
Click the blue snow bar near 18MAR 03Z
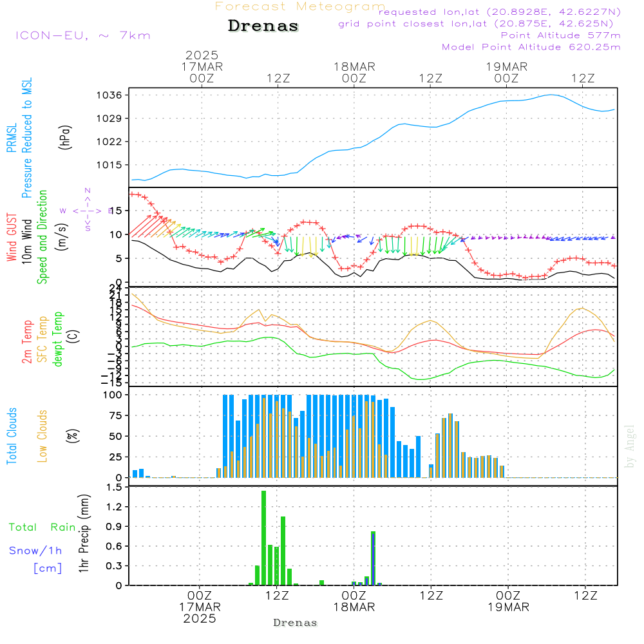click(x=373, y=559)
